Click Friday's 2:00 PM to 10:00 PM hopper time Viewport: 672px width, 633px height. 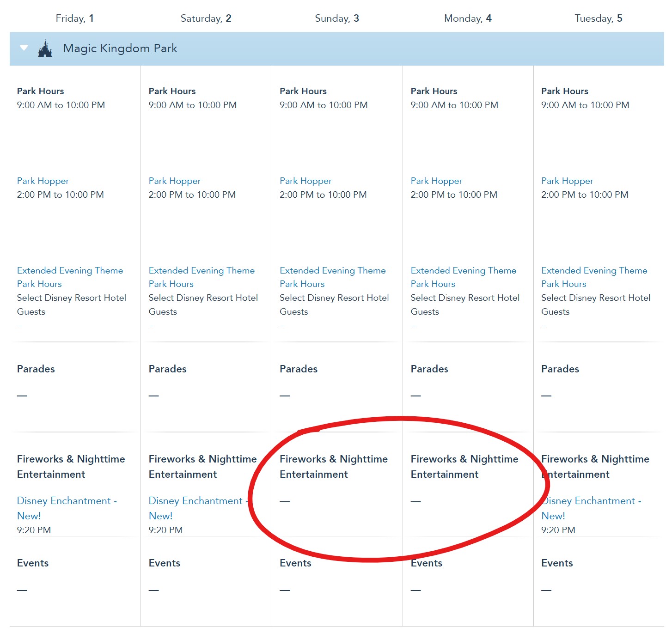click(61, 195)
